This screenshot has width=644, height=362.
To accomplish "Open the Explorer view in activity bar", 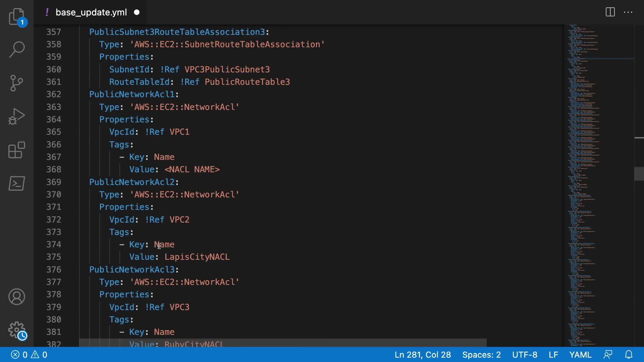I will [x=16, y=16].
